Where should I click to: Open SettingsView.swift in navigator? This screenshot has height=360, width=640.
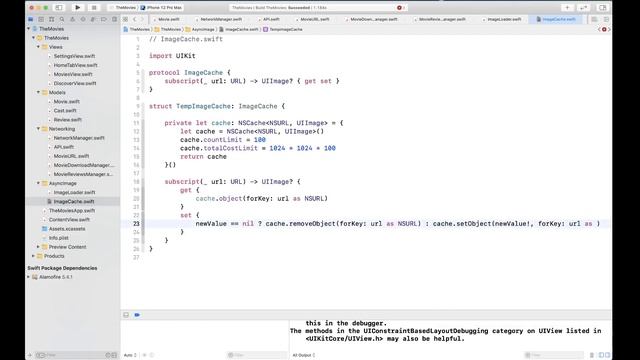(x=74, y=56)
